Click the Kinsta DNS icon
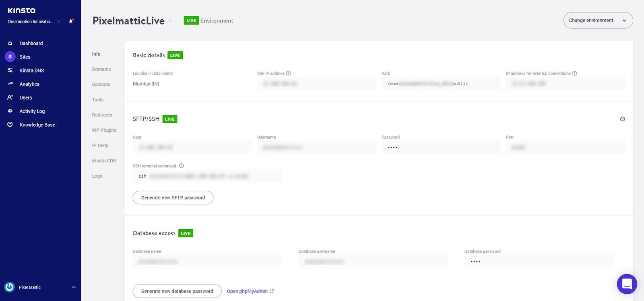Screen dimensions: 644x301 pyautogui.click(x=10, y=70)
